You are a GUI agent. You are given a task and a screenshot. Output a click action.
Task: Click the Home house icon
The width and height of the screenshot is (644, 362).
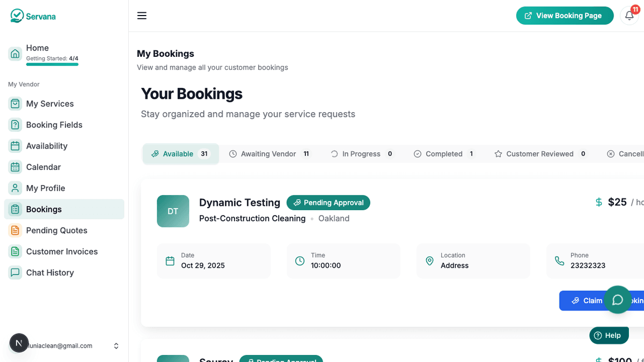[x=15, y=54]
